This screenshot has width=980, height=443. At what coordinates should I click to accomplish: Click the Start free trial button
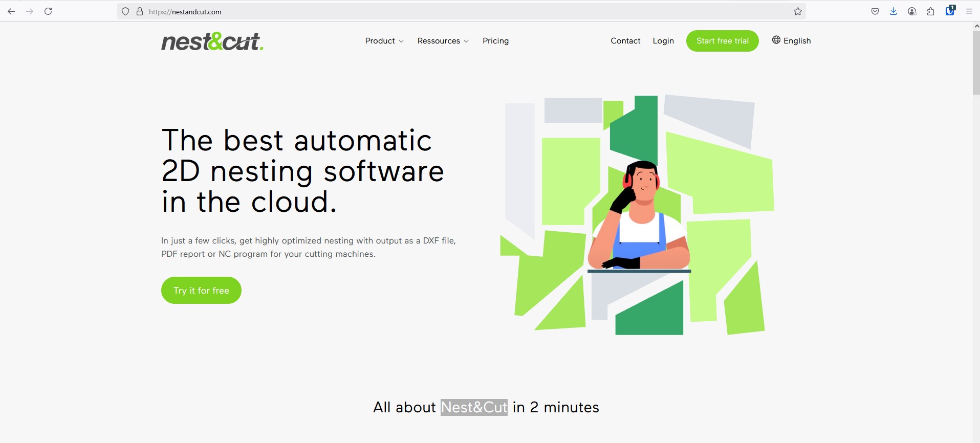coord(723,41)
